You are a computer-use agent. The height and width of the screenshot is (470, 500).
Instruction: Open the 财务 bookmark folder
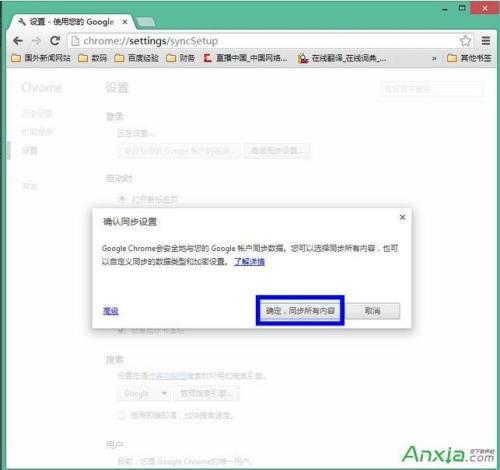[180, 58]
